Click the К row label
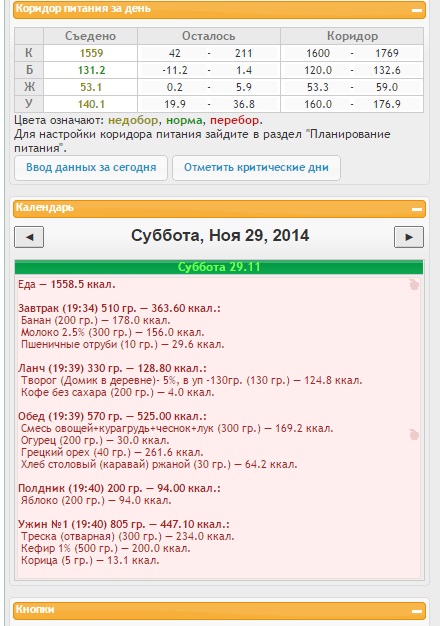The width and height of the screenshot is (440, 626). click(29, 53)
